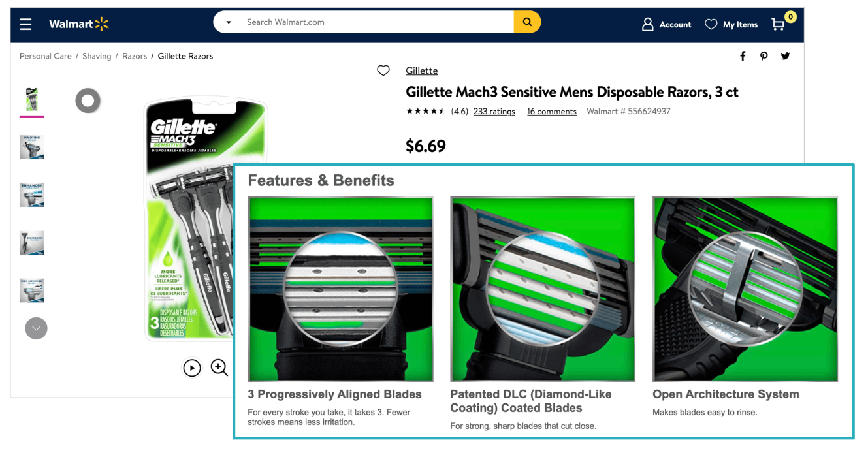The width and height of the screenshot is (868, 455).
Task: Open My Items list
Action: point(731,25)
